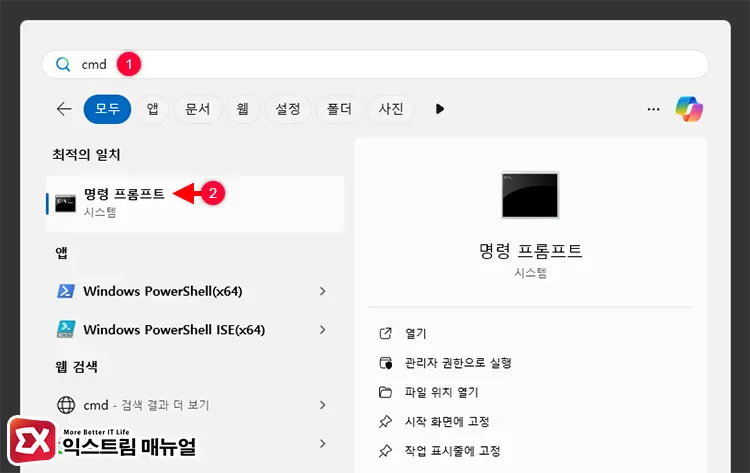Click the folder icon for file location
Screen dimensions: 750x473
point(386,392)
